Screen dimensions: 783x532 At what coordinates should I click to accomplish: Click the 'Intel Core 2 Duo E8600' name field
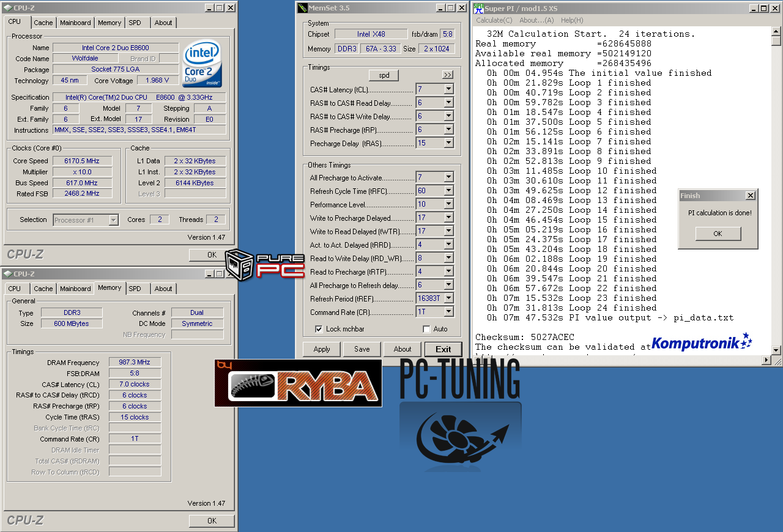[116, 48]
